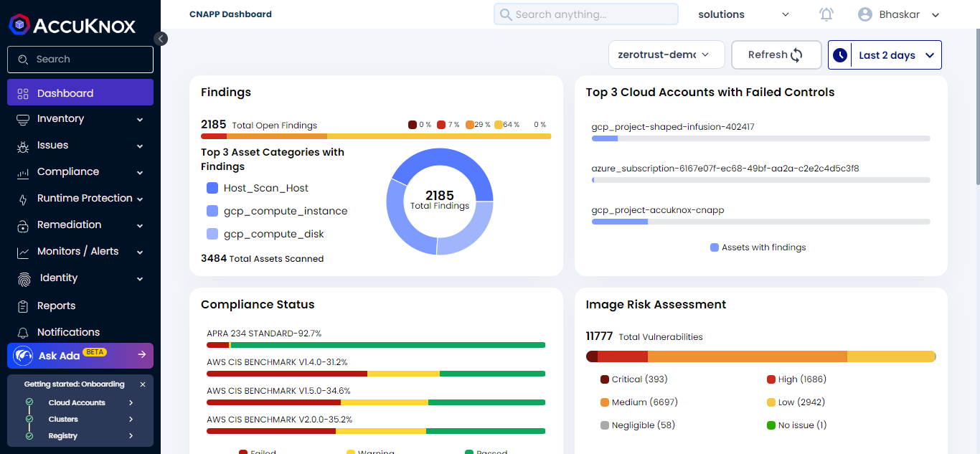Screen dimensions: 980x454
Task: Toggle the gcp_compute_disk legend item
Action: tap(212, 234)
